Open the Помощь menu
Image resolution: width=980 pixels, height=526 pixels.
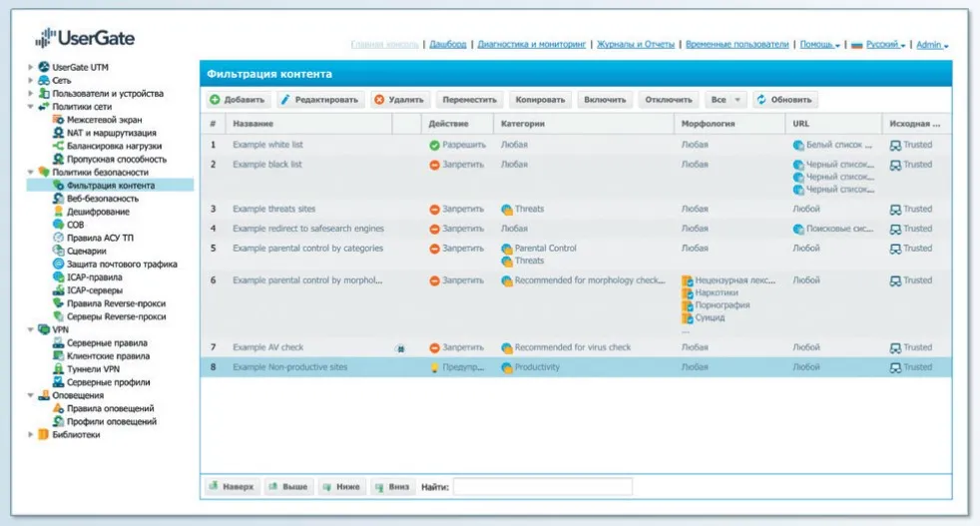click(x=819, y=44)
